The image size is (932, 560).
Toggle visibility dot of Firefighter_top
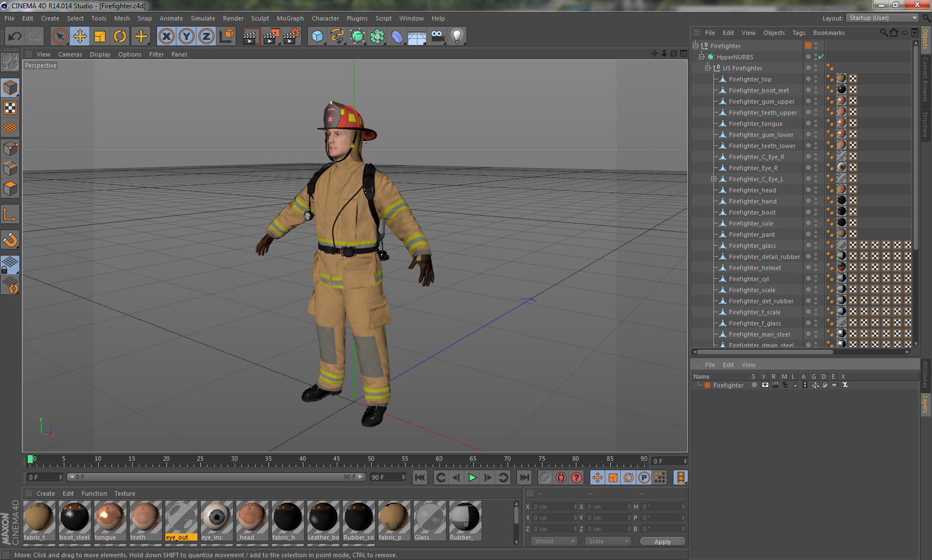(x=815, y=79)
